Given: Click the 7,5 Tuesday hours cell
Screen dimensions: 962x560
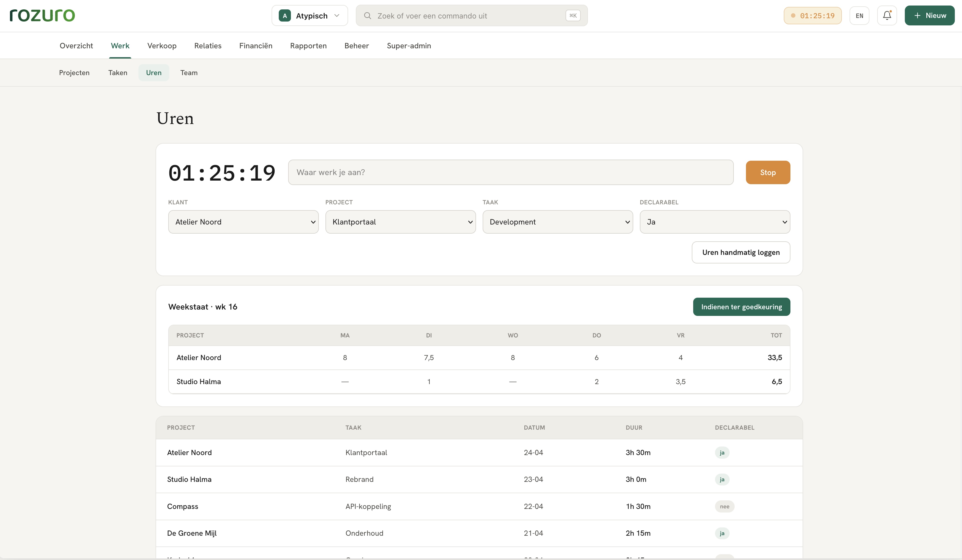Looking at the screenshot, I should (x=429, y=357).
